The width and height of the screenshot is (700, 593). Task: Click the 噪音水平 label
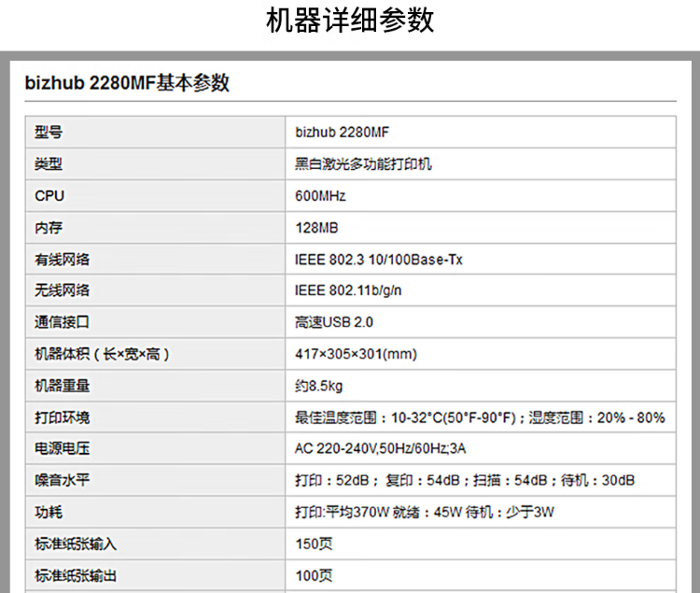coord(62,481)
